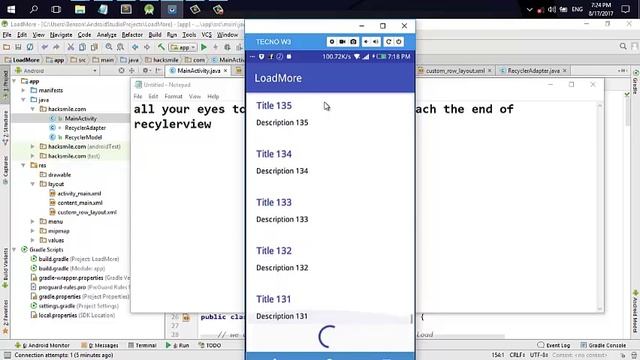Viewport: 640px width, 360px height.
Task: Click the Cut scissors icon
Action: (x=71, y=47)
